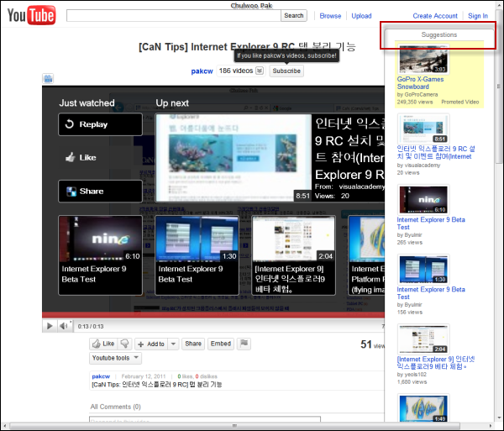The height and width of the screenshot is (431, 504).
Task: Click Create Account link
Action: point(435,16)
